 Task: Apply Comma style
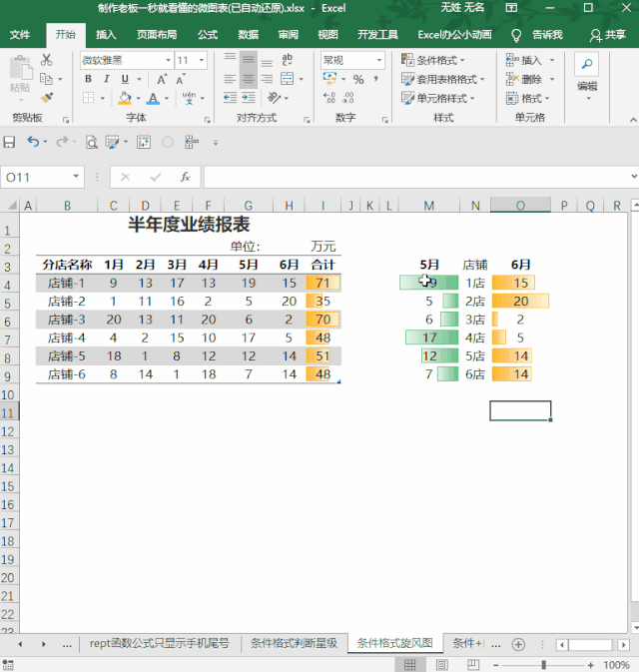click(x=375, y=79)
